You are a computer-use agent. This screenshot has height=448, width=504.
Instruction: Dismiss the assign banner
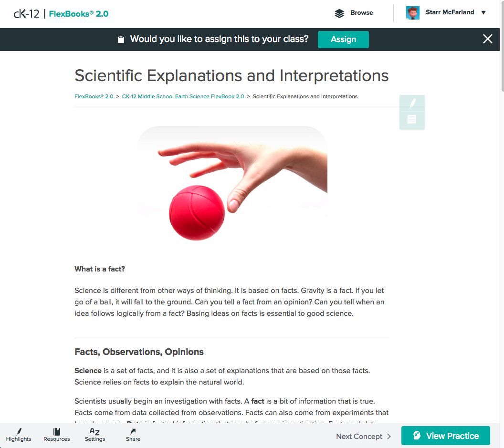[487, 39]
